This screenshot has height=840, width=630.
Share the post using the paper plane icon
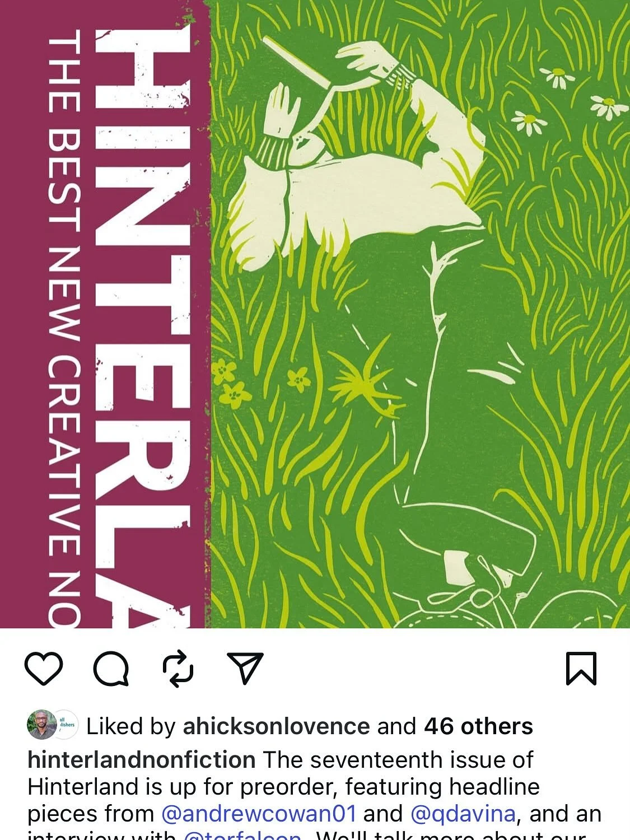click(x=245, y=668)
